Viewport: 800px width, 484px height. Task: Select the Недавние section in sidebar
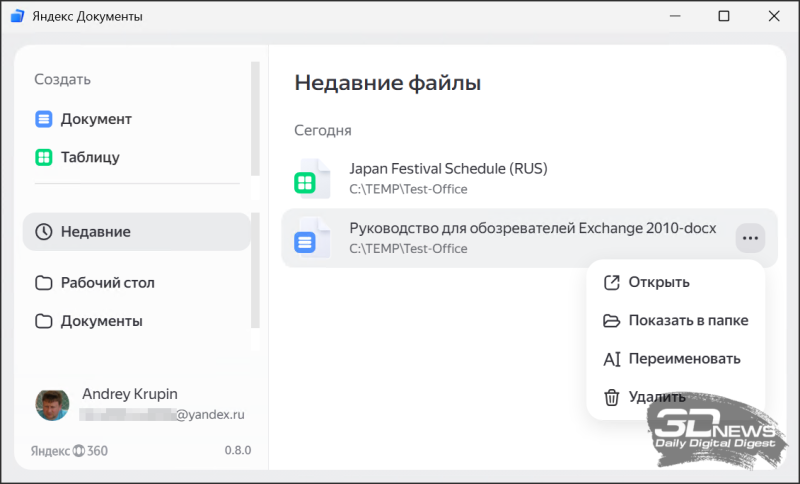click(x=137, y=232)
